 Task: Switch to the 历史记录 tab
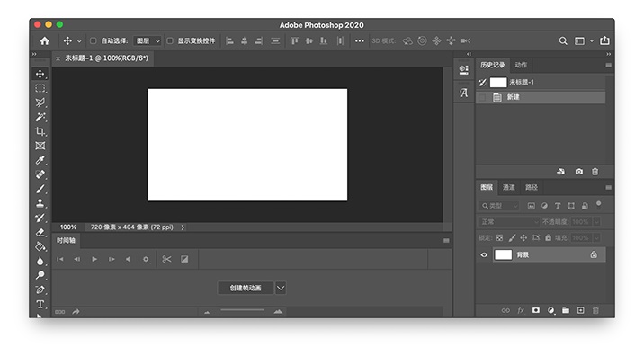coord(493,65)
